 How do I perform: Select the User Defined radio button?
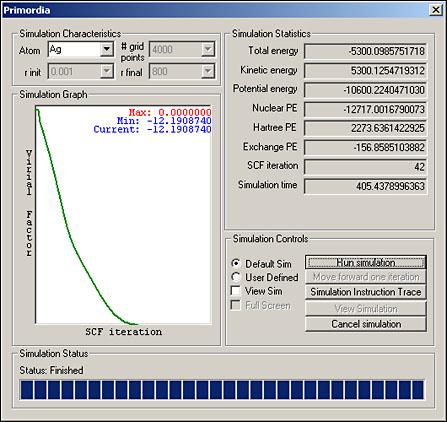(236, 277)
